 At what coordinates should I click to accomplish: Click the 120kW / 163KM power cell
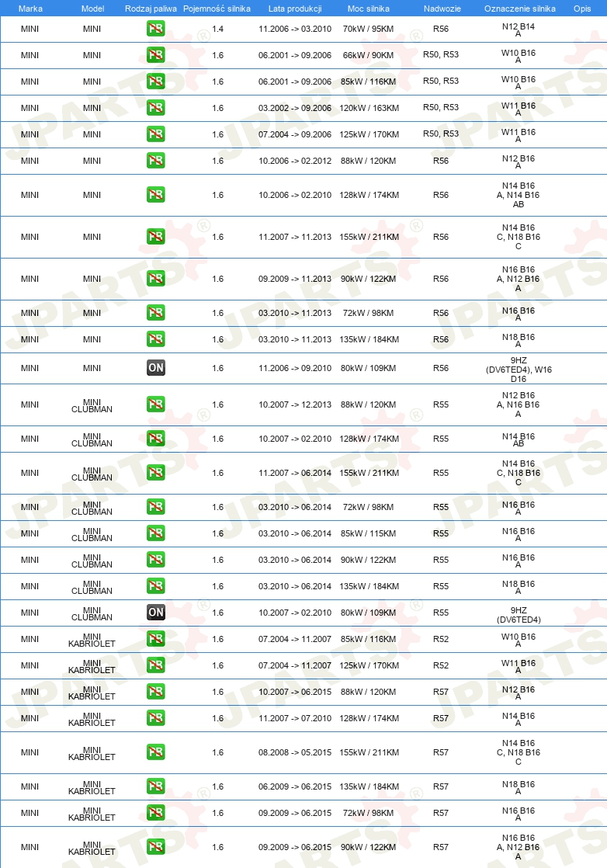coord(369,108)
